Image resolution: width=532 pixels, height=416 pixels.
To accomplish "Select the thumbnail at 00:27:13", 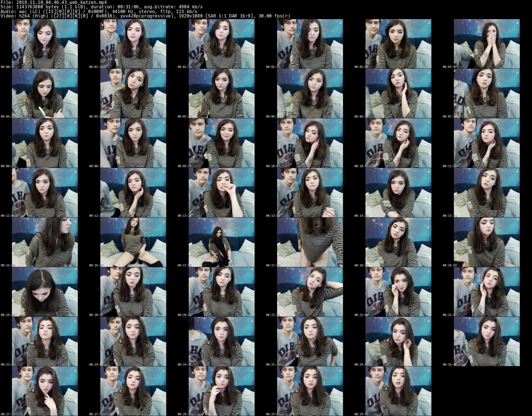I will pos(45,391).
